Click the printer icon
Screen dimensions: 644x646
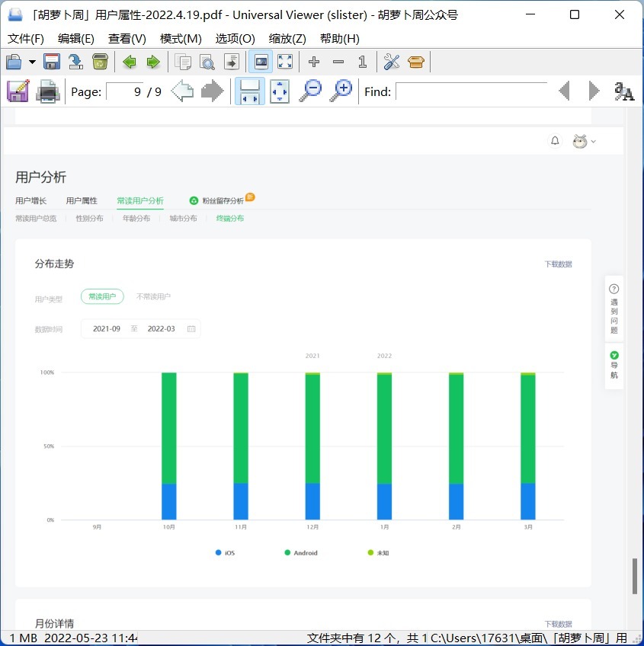click(x=47, y=91)
